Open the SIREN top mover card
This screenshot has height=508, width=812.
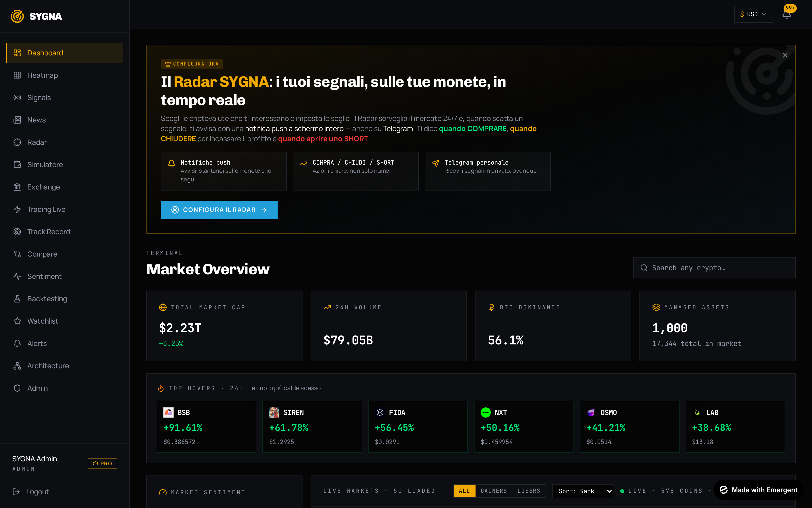pyautogui.click(x=312, y=426)
